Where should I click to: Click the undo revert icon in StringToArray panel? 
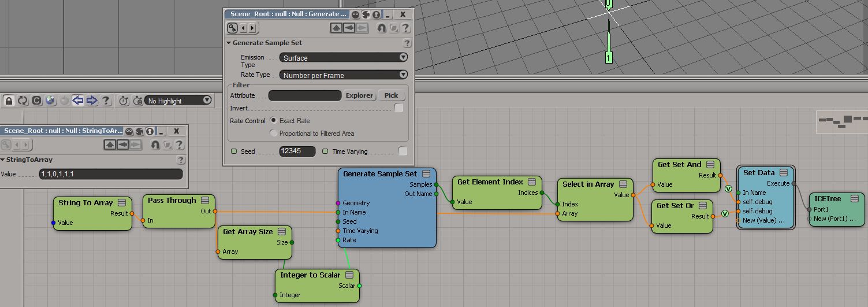155,145
